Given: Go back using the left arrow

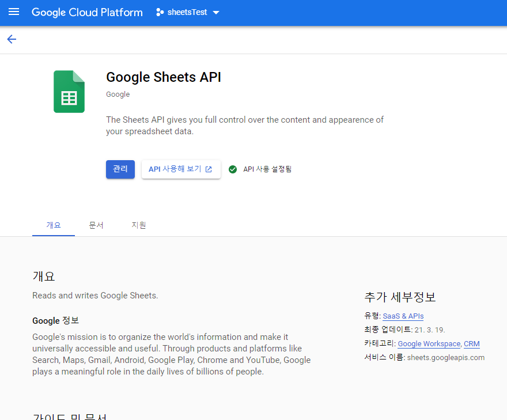Looking at the screenshot, I should point(12,39).
